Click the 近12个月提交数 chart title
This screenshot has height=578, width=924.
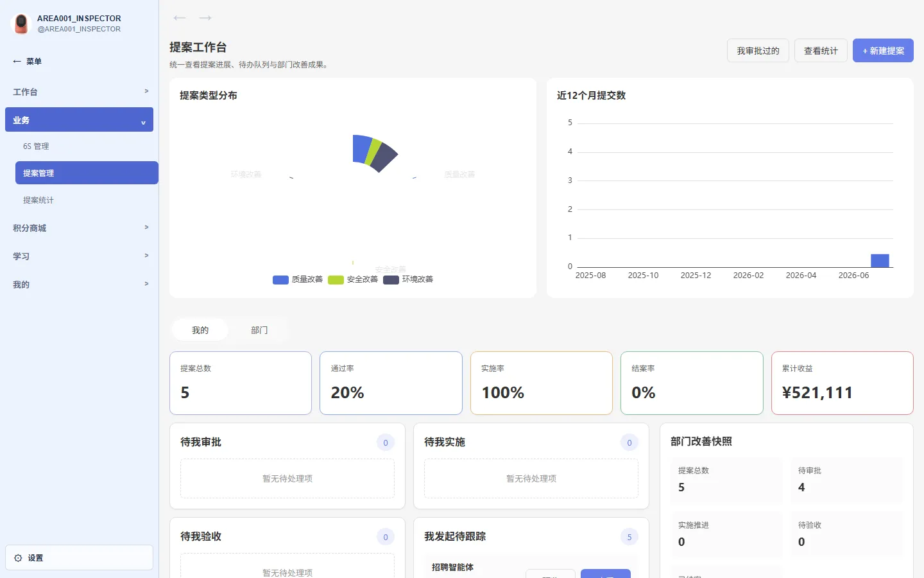click(x=591, y=95)
